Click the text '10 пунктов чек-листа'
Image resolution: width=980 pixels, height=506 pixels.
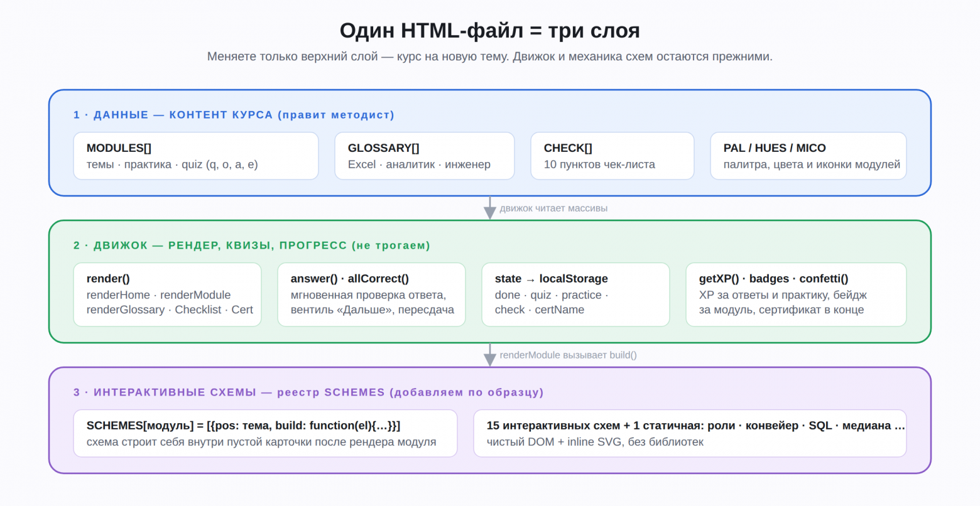599,164
